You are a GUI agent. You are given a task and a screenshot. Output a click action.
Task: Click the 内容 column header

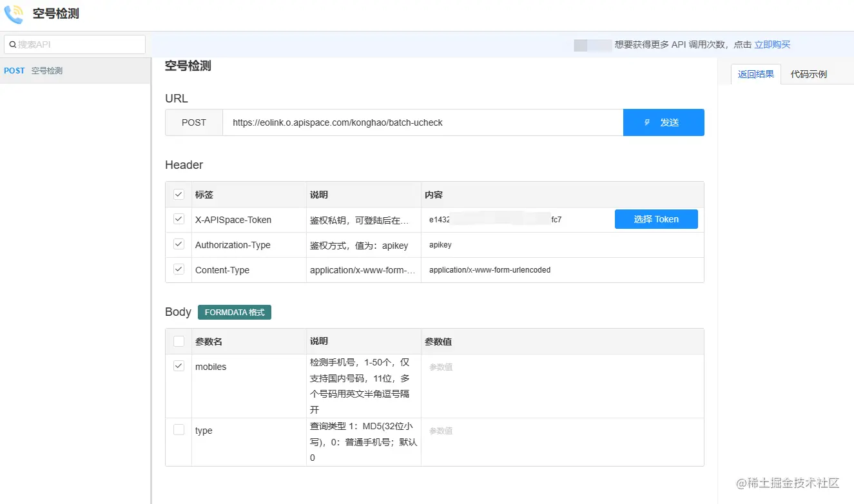[x=434, y=195]
